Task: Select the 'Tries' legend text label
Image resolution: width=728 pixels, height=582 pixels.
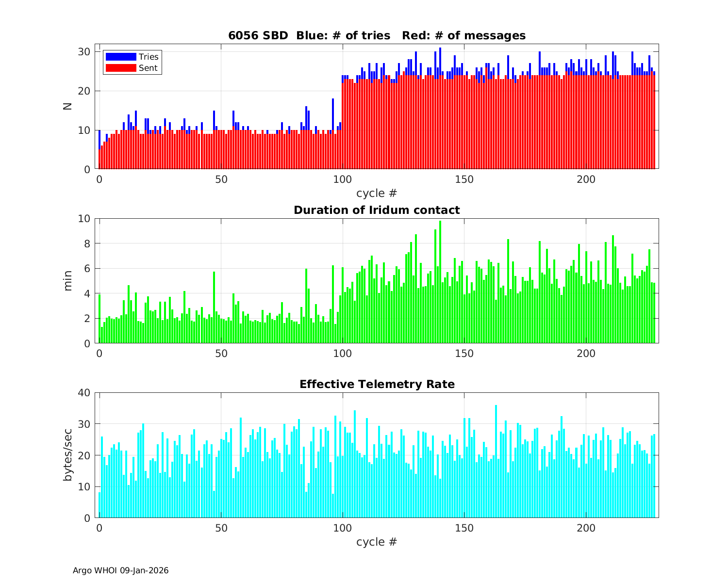Action: pos(149,57)
